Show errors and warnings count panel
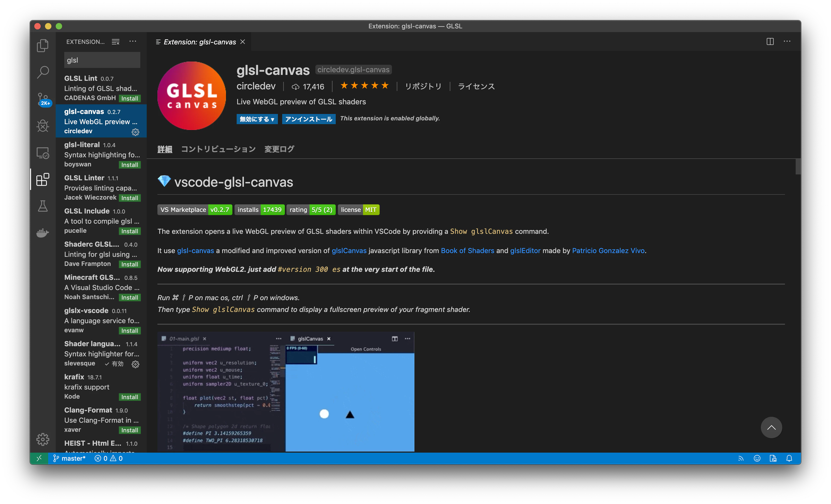This screenshot has width=831, height=504. point(109,458)
